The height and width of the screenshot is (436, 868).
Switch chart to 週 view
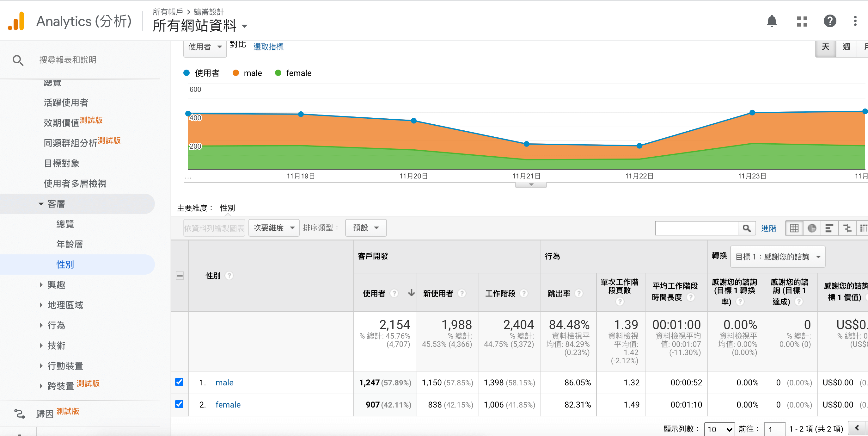coord(846,47)
